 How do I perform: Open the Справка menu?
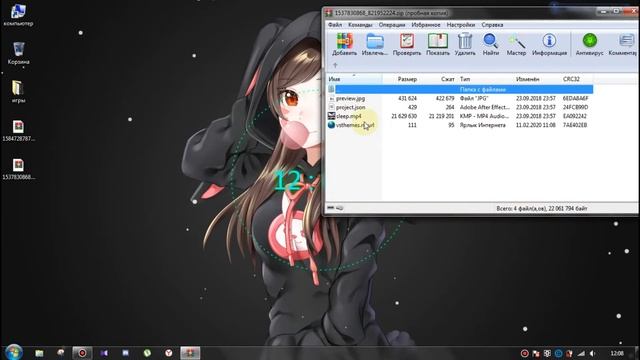pos(492,25)
